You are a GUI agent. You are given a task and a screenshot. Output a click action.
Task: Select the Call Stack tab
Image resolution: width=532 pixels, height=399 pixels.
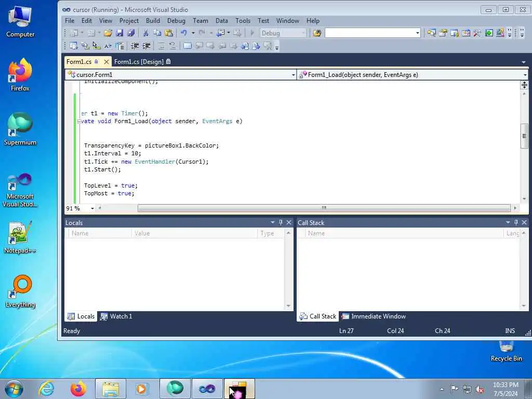(318, 316)
